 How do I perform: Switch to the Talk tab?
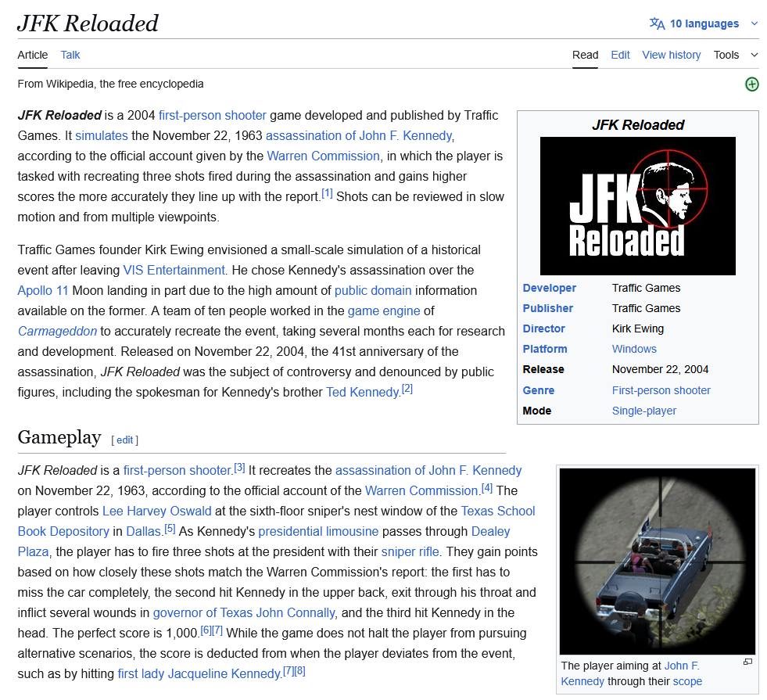pos(70,55)
